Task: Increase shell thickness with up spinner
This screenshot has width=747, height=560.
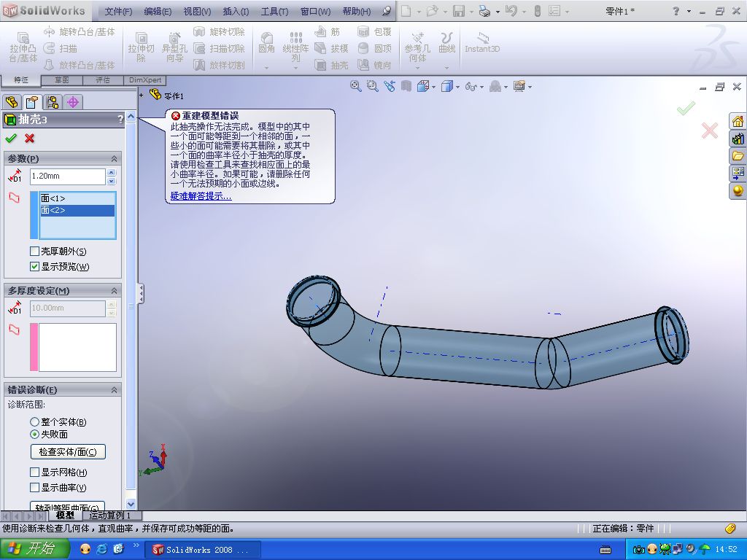Action: 111,172
